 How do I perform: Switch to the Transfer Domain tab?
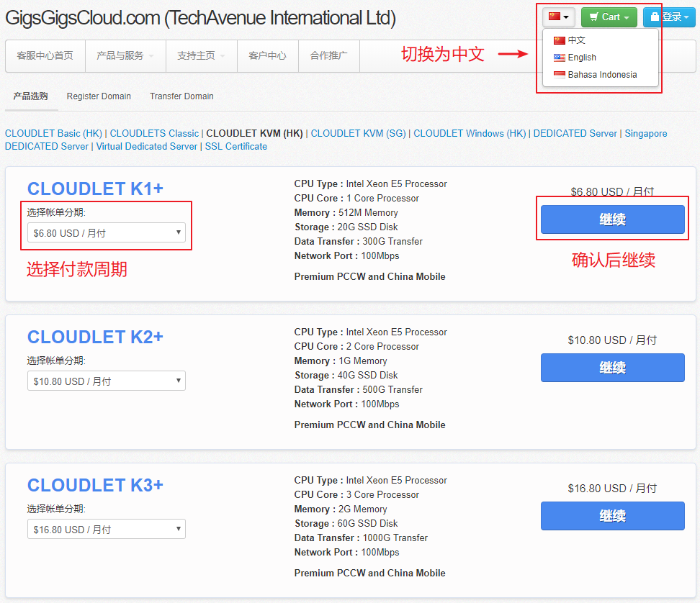(181, 96)
